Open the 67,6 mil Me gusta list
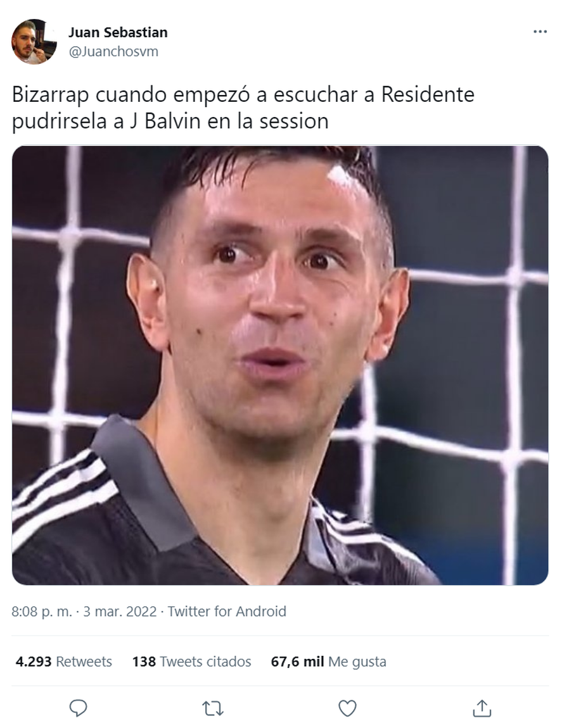 (x=329, y=662)
